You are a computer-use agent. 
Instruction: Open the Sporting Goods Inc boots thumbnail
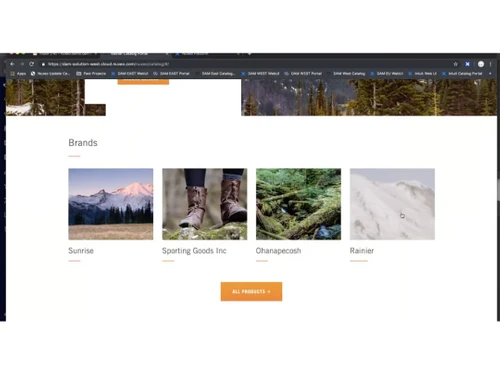pyautogui.click(x=205, y=204)
